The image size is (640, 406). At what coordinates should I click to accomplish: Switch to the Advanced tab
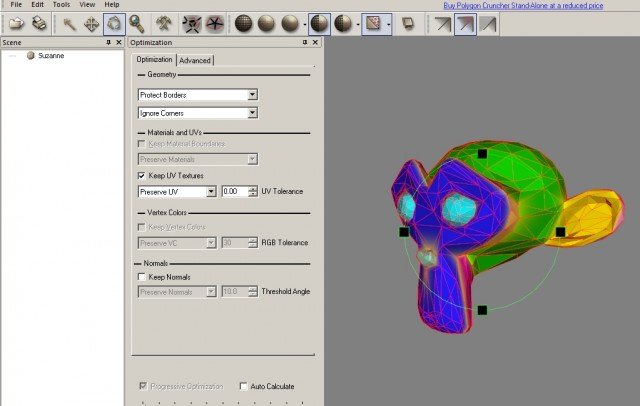(x=195, y=60)
